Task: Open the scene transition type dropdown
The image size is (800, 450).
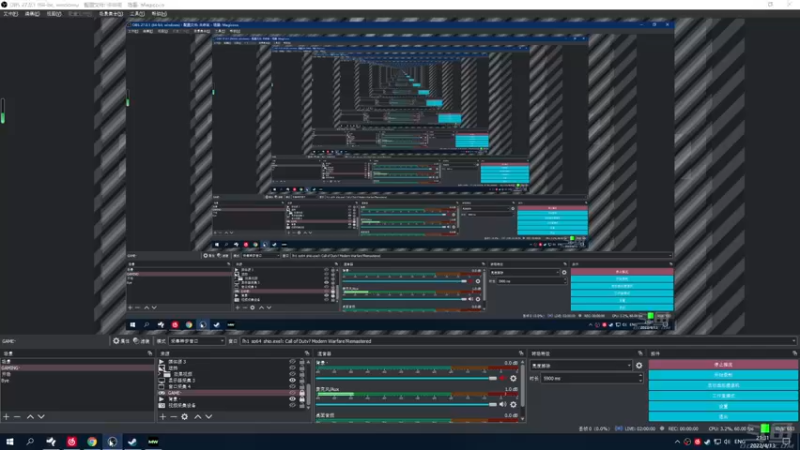Action: 581,365
